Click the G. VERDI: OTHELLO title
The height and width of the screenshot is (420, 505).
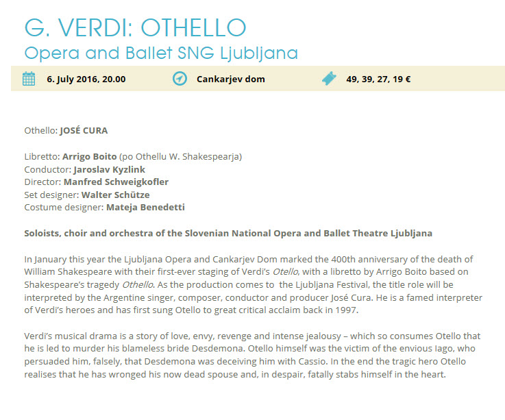(135, 27)
